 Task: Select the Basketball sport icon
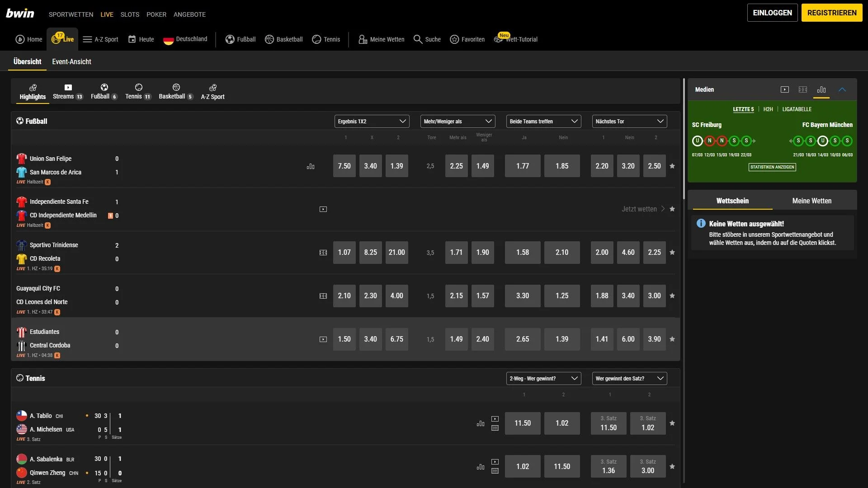(269, 39)
